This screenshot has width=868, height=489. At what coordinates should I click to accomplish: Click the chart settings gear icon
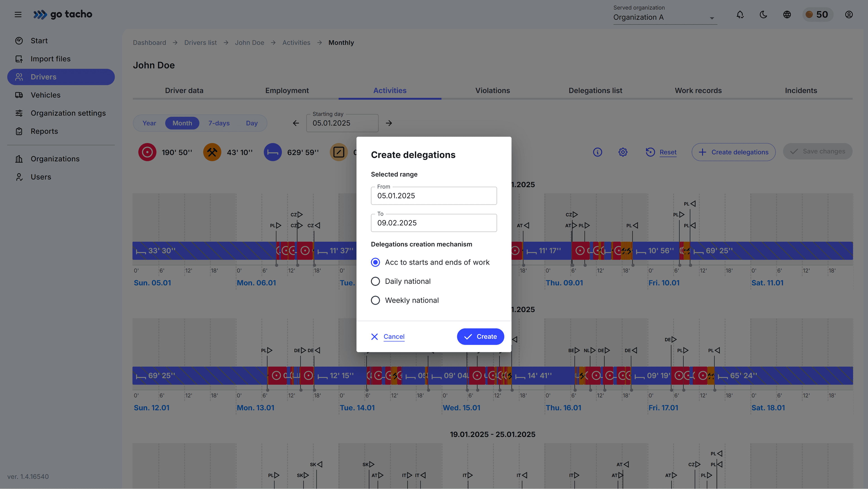[622, 152]
